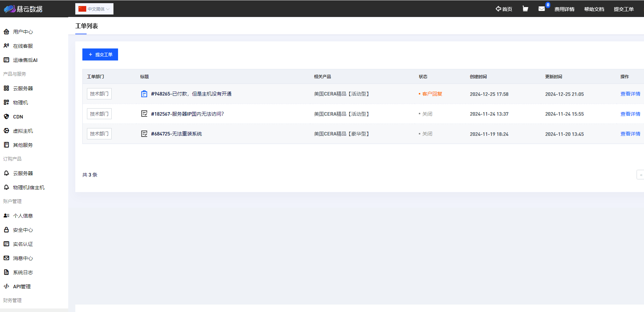This screenshot has height=312, width=644.
Task: Click the 首页 home icon link
Action: click(504, 9)
